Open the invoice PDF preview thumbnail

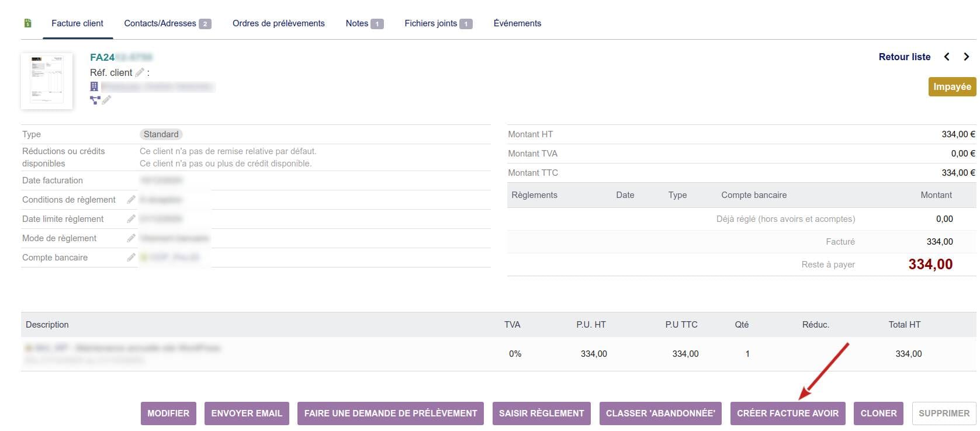click(47, 81)
